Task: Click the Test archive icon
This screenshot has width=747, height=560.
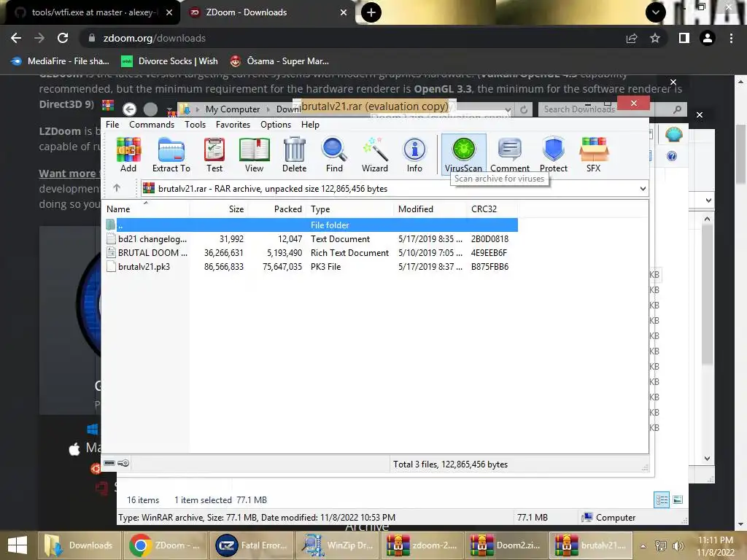Action: pyautogui.click(x=214, y=155)
